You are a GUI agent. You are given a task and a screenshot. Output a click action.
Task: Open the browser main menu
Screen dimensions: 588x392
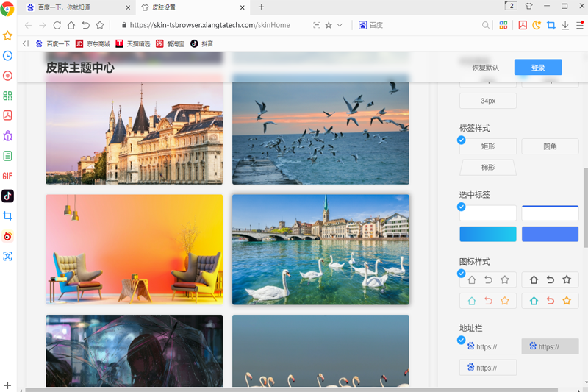(x=580, y=25)
